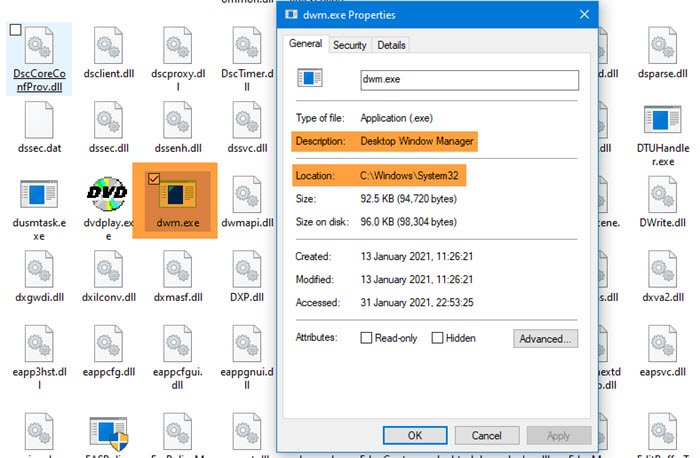This screenshot has width=700, height=458.
Task: Select the DXP.dll file icon
Action: click(x=247, y=269)
